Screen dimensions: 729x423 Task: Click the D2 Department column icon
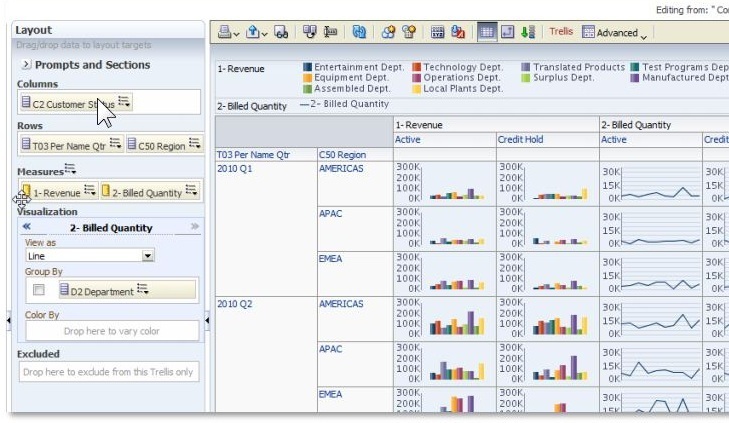[x=64, y=290]
